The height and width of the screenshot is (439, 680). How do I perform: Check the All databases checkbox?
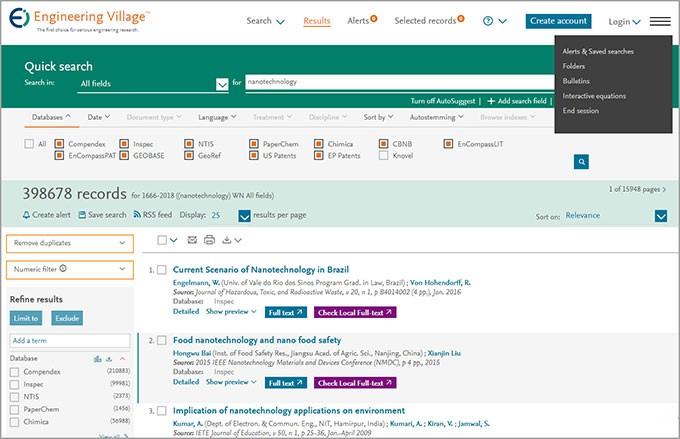coord(29,144)
